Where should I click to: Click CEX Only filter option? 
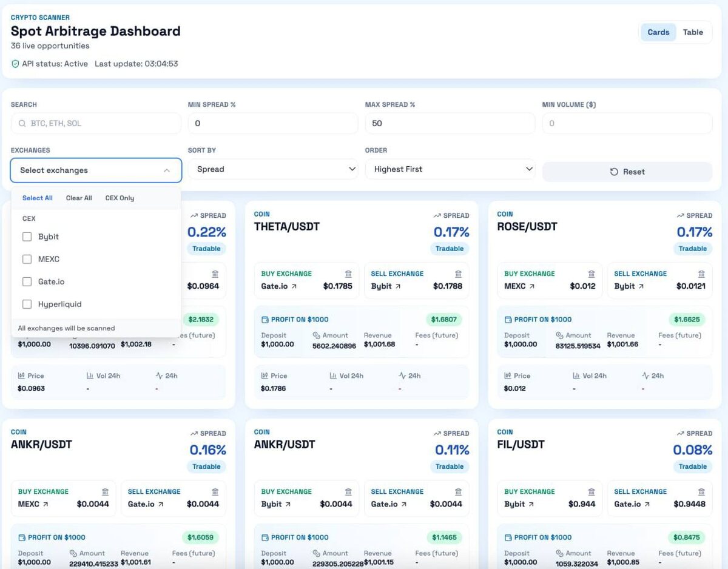point(120,198)
